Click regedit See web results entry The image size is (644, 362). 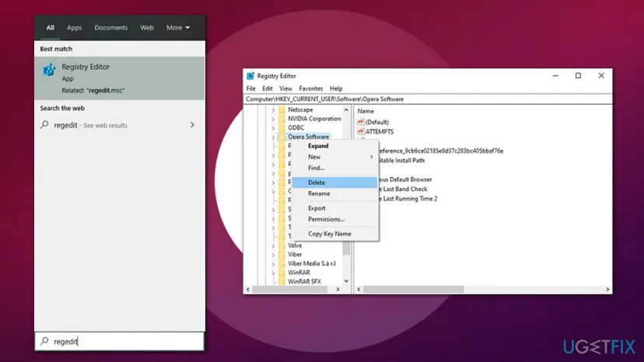pyautogui.click(x=120, y=125)
